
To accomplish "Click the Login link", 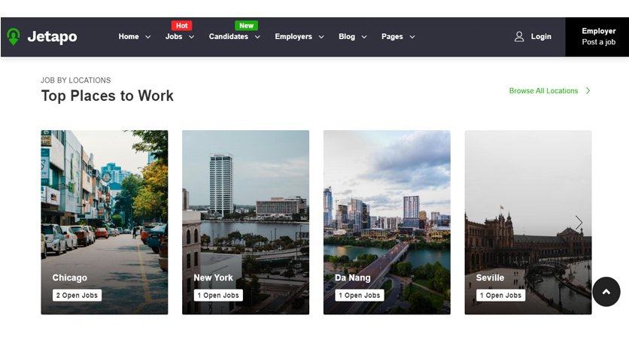I will [x=541, y=37].
